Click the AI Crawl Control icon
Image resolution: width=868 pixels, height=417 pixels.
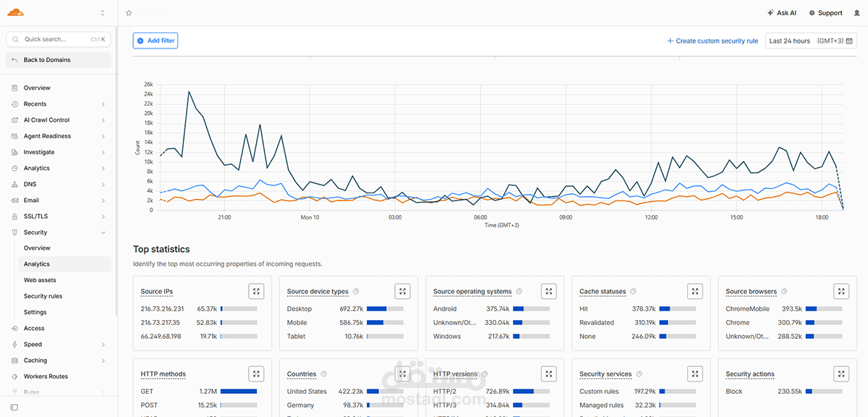(x=15, y=120)
